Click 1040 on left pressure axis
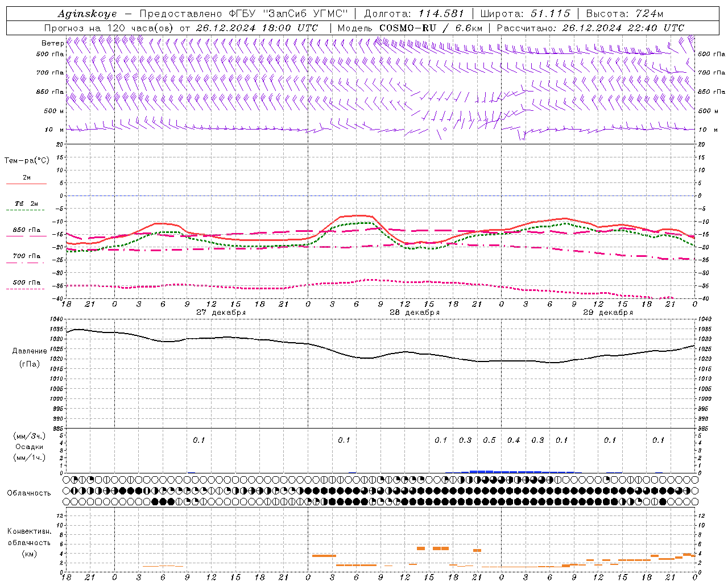This screenshot has height=582, width=728. [56, 319]
